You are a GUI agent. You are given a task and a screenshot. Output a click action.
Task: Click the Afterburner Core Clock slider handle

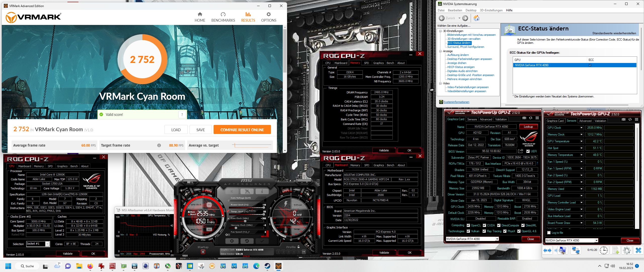245,221
